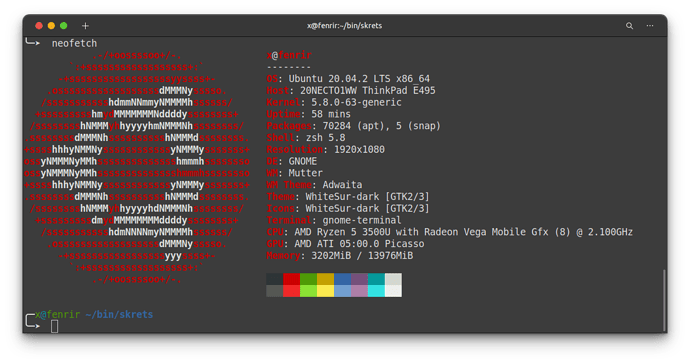
Task: Place cursor at the empty prompt block
Action: coord(55,326)
